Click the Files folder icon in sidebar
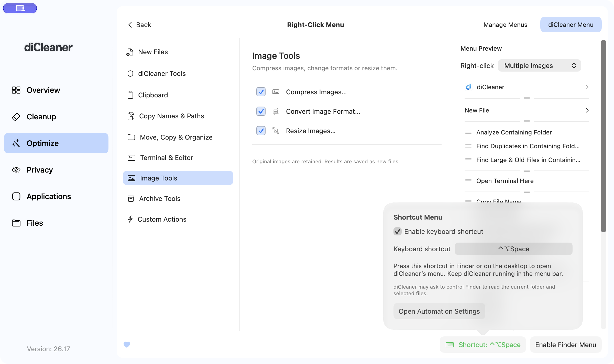Viewport: 614px width, 364px height. tap(16, 223)
